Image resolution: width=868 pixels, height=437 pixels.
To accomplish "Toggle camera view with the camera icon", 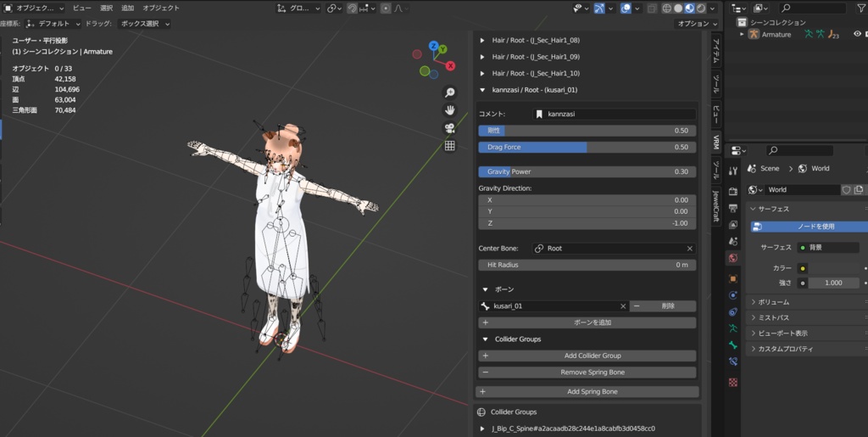I will 450,128.
